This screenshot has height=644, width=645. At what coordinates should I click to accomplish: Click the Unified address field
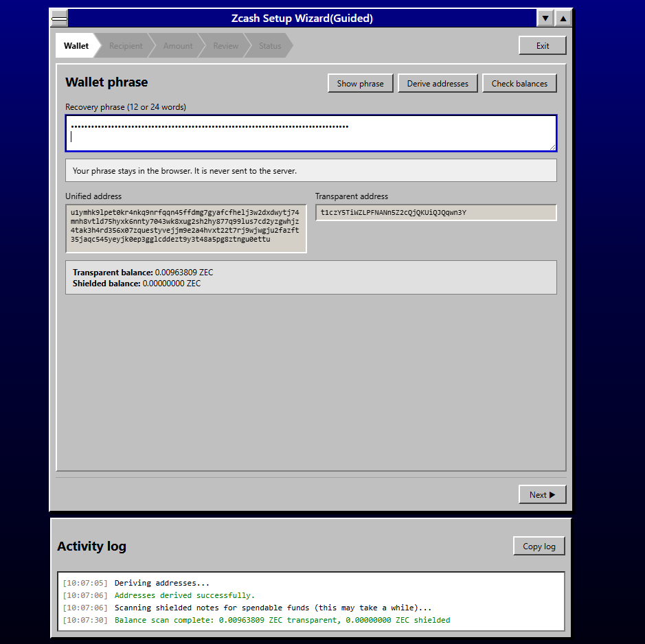[186, 228]
